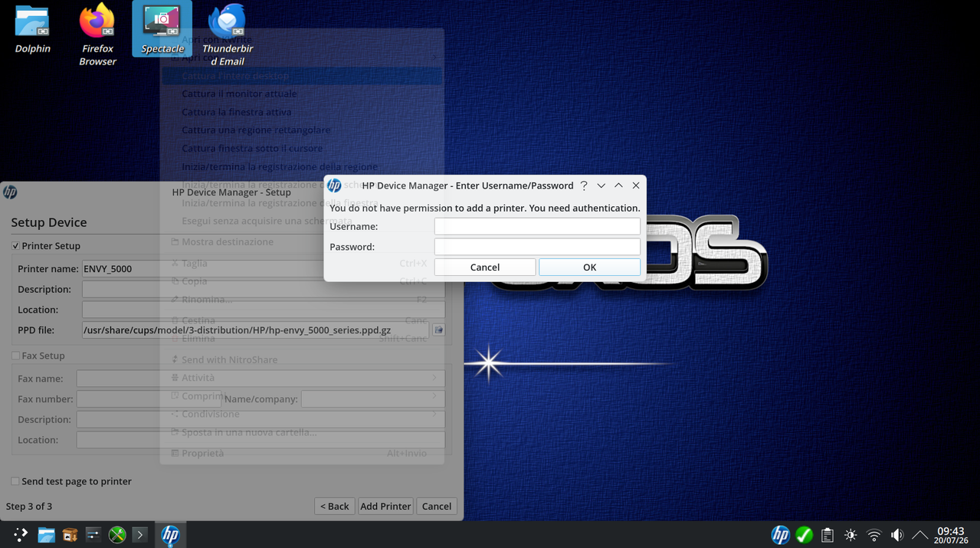Click the green tools icon in the taskbar

116,535
